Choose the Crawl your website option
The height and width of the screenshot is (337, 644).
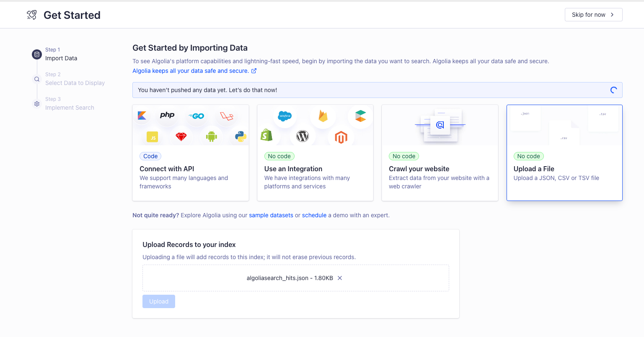[x=440, y=153]
